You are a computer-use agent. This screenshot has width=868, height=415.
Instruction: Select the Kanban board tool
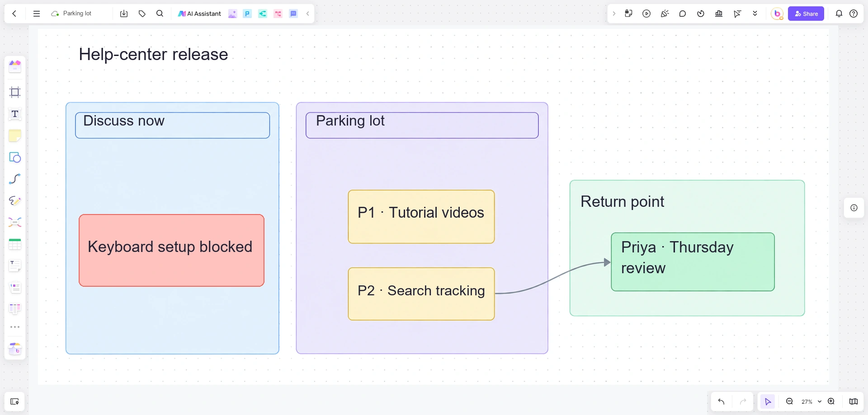click(x=15, y=309)
